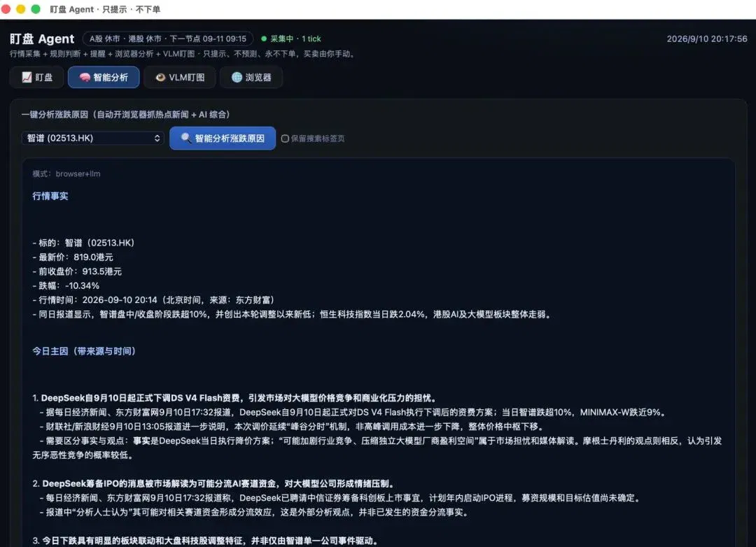Click the globe icon on 浏览器 tab
The width and height of the screenshot is (756, 547).
[237, 77]
